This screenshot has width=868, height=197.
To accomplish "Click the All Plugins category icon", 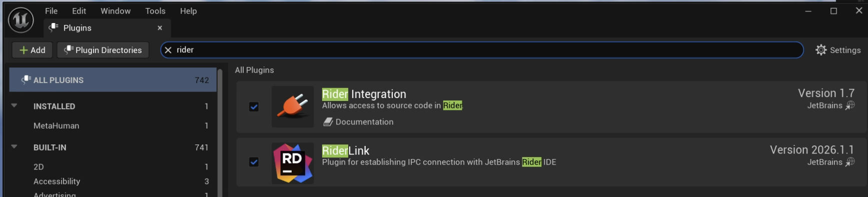I will tap(26, 80).
